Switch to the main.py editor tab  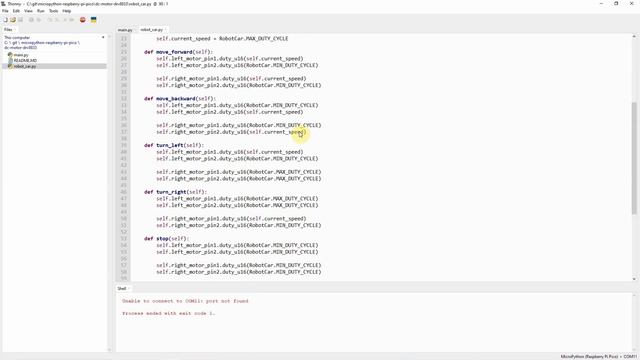(125, 30)
